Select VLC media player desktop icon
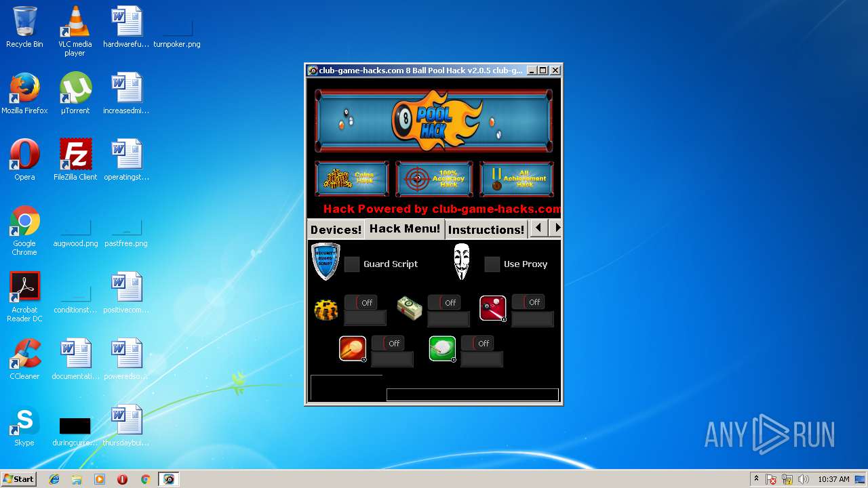Image resolution: width=868 pixels, height=488 pixels. click(x=75, y=31)
